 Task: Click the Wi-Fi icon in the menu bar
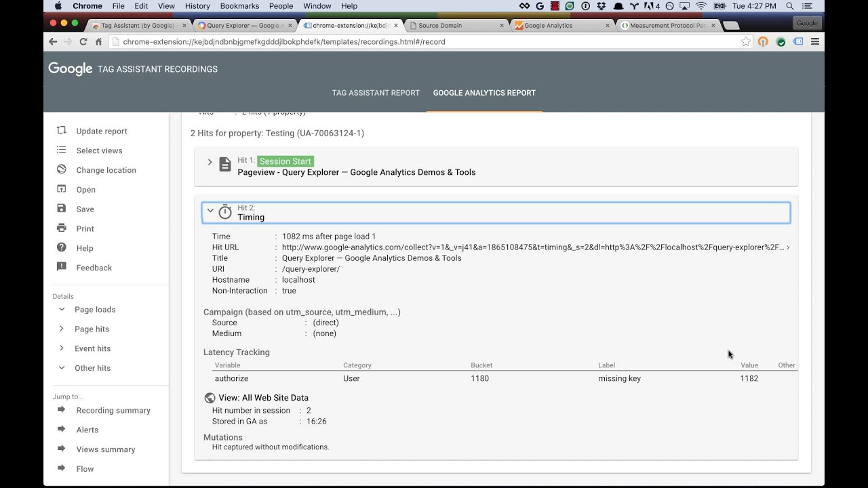click(x=701, y=6)
